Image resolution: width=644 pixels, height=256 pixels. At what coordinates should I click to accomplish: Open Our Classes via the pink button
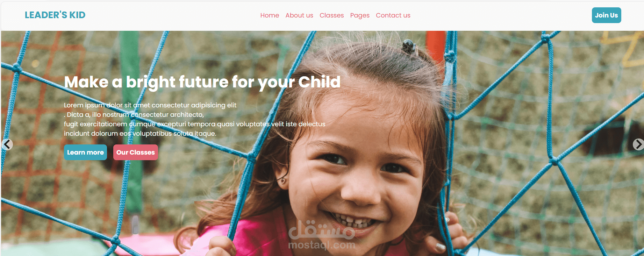135,152
